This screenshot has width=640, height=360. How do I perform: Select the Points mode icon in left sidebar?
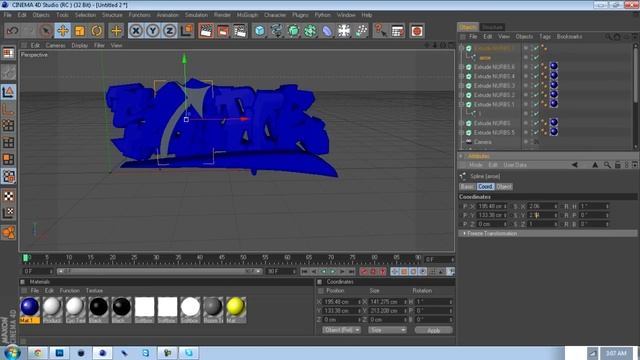point(8,125)
